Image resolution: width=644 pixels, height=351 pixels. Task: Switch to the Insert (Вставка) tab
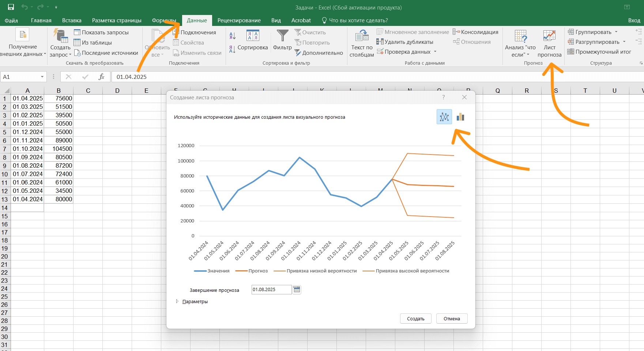tap(72, 20)
